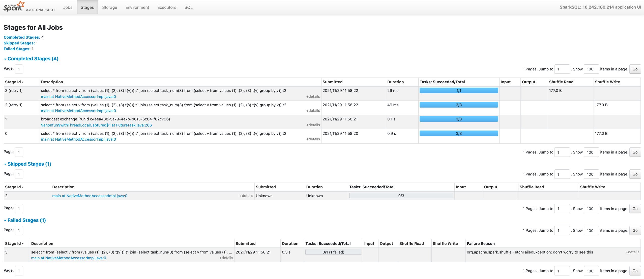The height and width of the screenshot is (279, 644).
Task: Click the 0/3 skipped stage progress bar
Action: coord(401,196)
